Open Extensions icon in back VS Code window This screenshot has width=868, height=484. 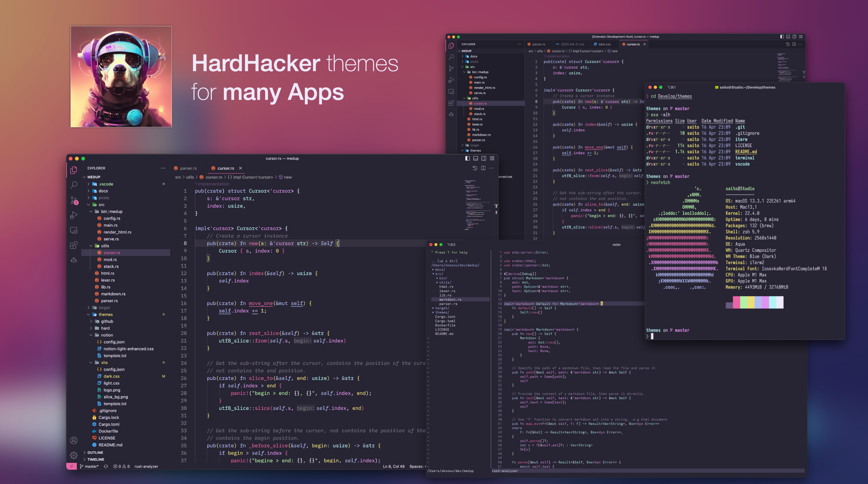point(451,103)
